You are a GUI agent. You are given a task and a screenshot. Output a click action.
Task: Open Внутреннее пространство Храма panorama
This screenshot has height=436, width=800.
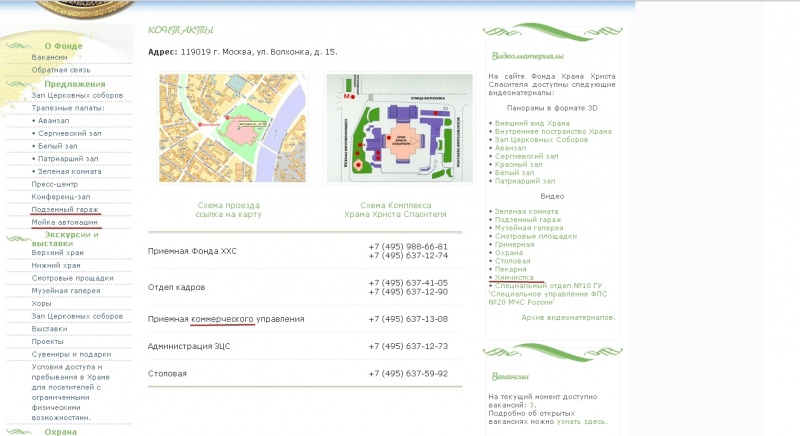tap(553, 132)
